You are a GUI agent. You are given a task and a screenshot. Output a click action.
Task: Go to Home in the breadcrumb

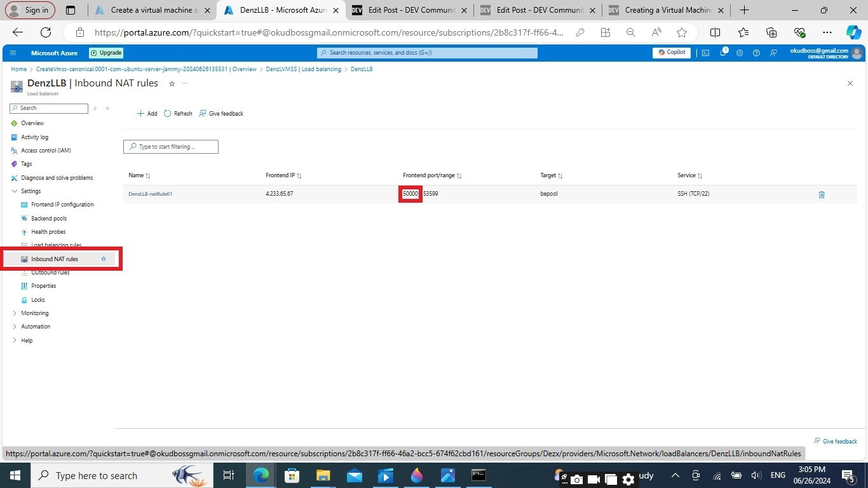point(18,69)
